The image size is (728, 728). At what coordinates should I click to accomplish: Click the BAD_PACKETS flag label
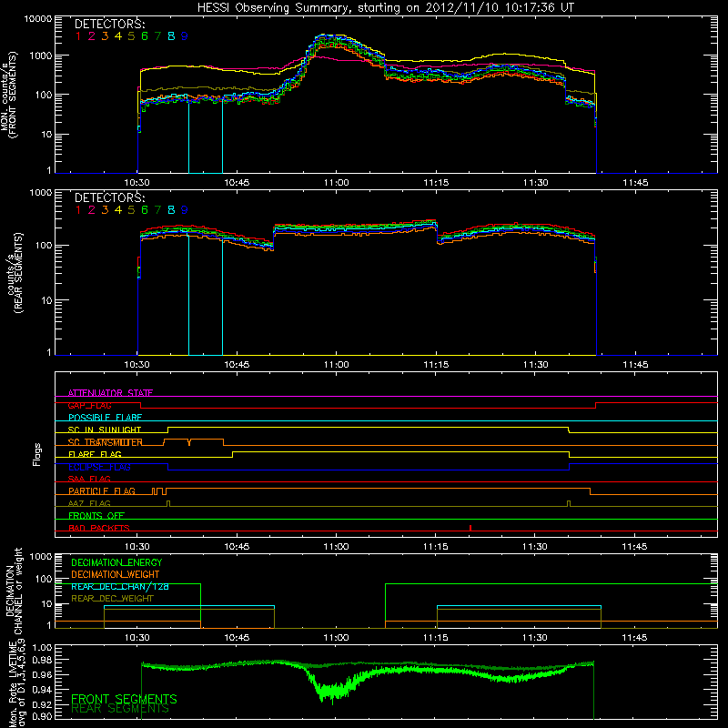[99, 528]
